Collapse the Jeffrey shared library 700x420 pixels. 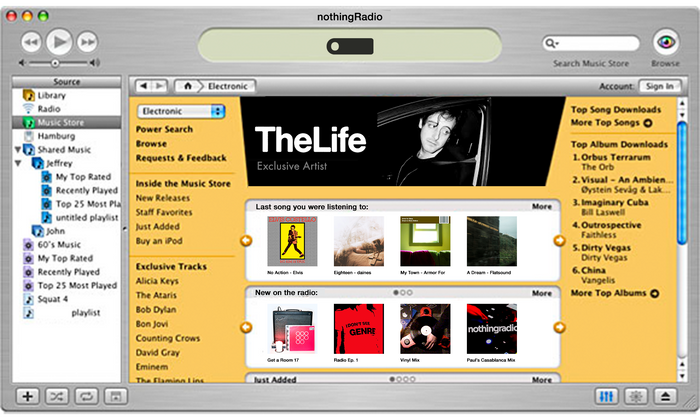(18, 163)
